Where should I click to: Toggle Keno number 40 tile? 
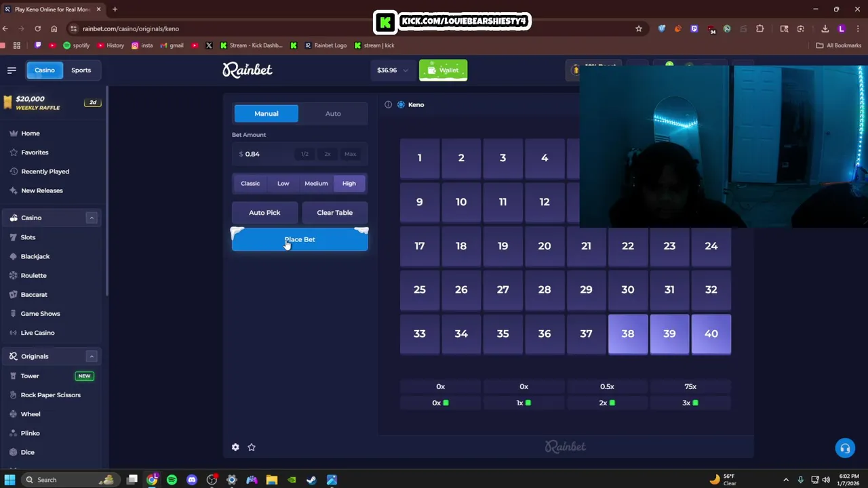[x=711, y=333]
